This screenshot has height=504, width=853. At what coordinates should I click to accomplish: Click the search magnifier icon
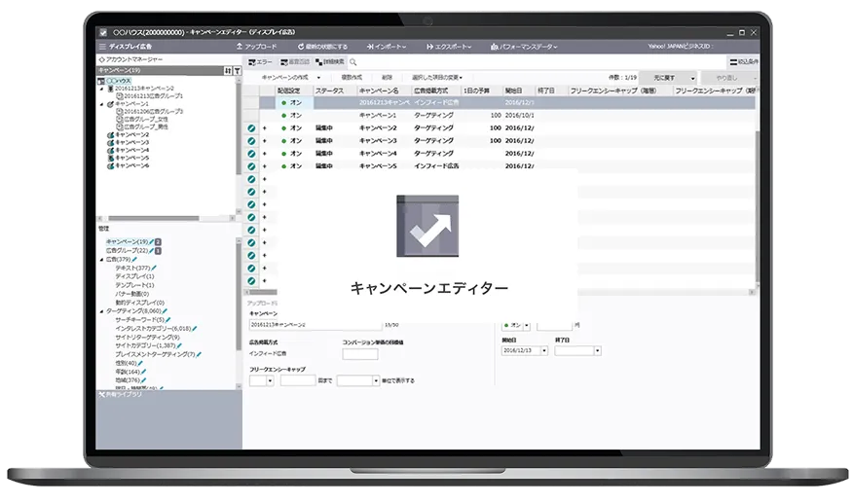(x=352, y=61)
